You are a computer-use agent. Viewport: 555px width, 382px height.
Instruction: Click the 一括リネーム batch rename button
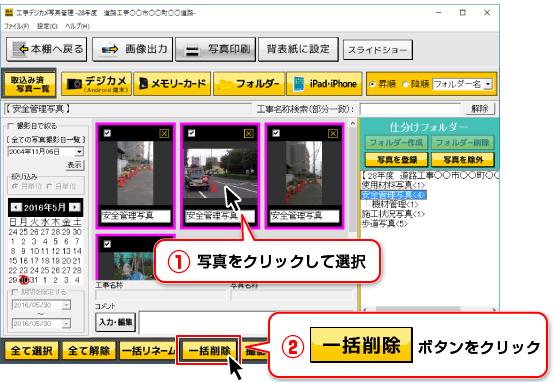click(x=148, y=351)
